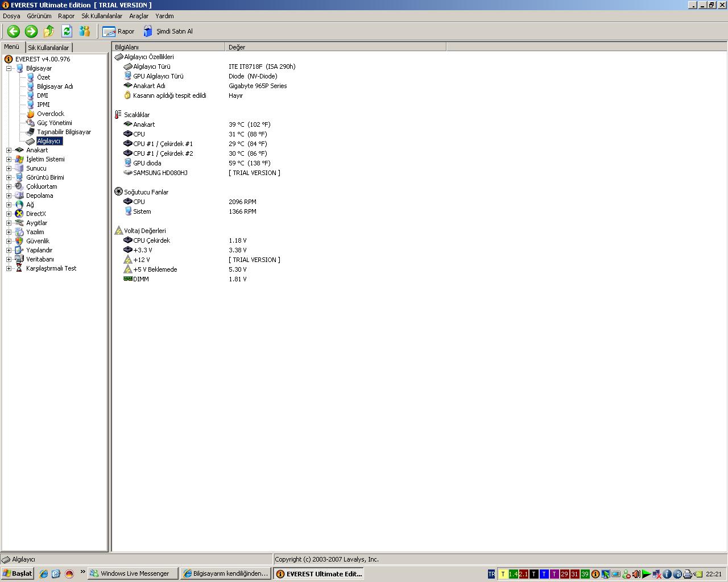Click the DIMM memory module icon
728x582 pixels.
tap(128, 279)
